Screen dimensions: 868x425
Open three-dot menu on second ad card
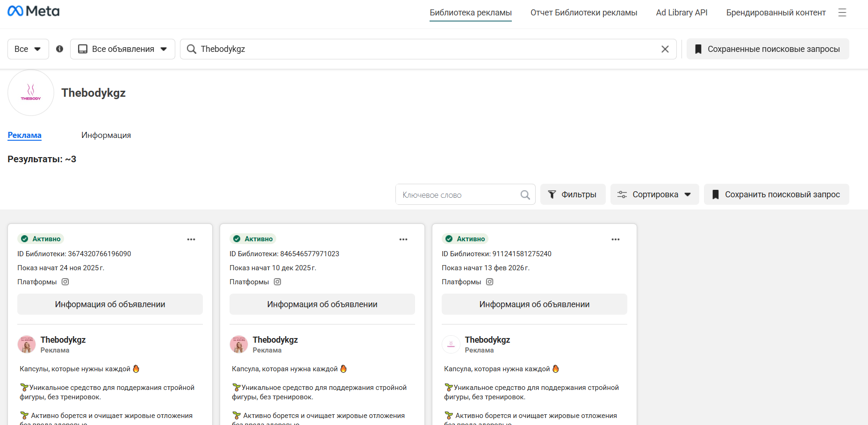tap(403, 239)
